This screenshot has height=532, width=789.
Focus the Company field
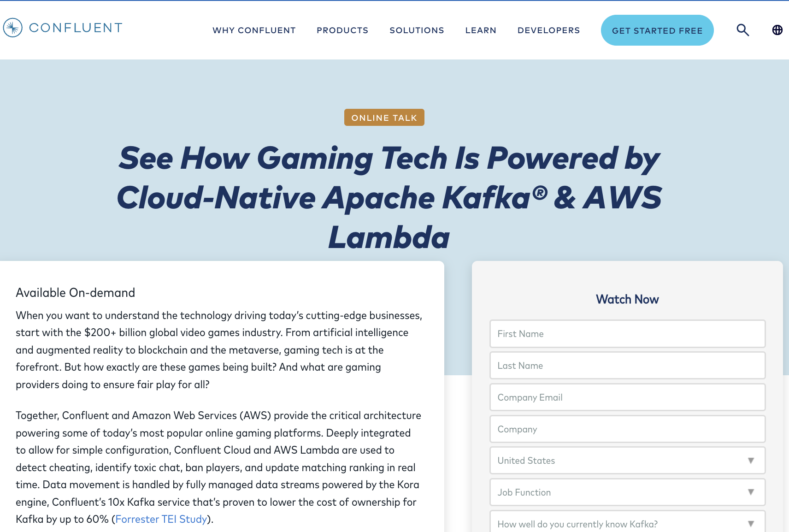click(627, 429)
